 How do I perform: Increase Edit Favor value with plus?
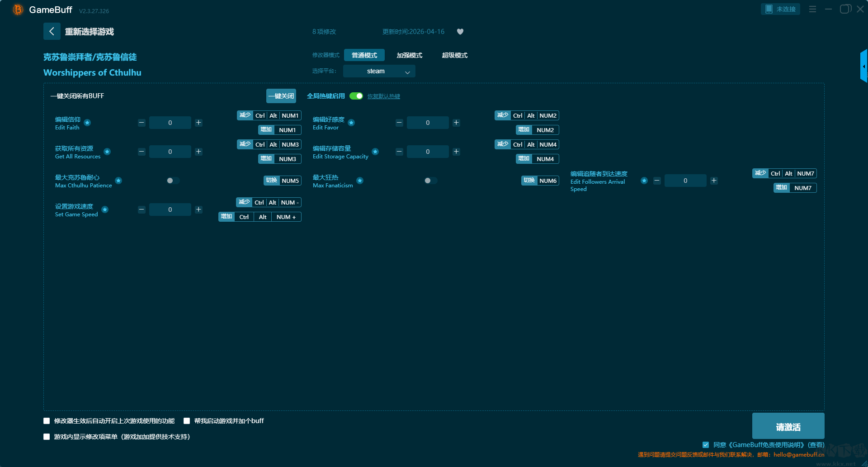point(456,123)
